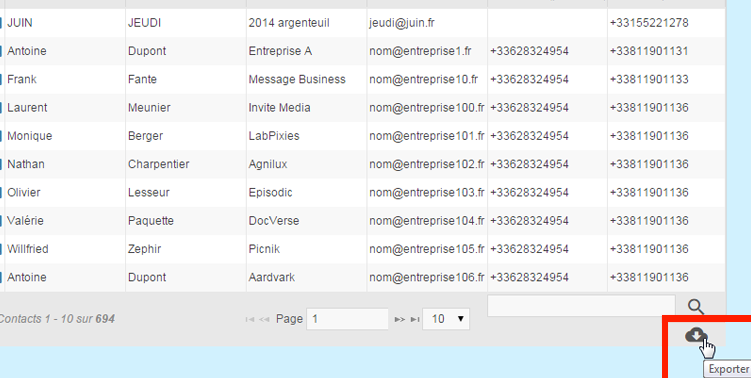Click email nom@entreprise103.fr
751x378 pixels.
(427, 192)
